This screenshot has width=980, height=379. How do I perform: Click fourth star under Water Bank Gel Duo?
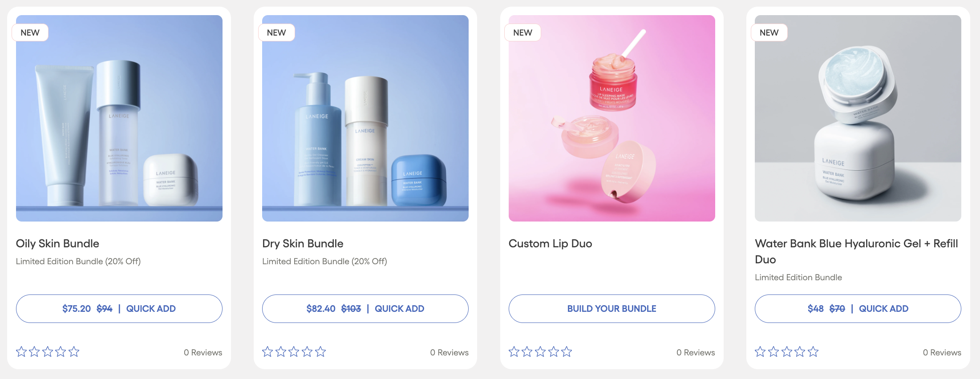[800, 352]
